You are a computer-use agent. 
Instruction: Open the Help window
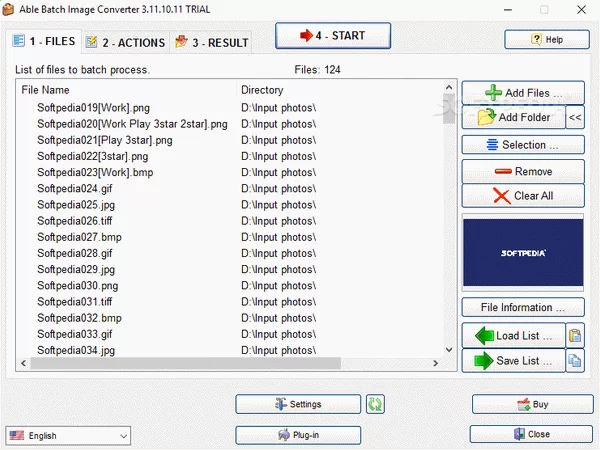point(546,39)
